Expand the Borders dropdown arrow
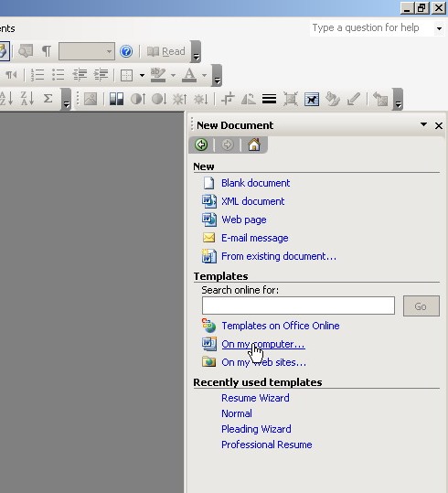This screenshot has height=493, width=448. tap(142, 75)
